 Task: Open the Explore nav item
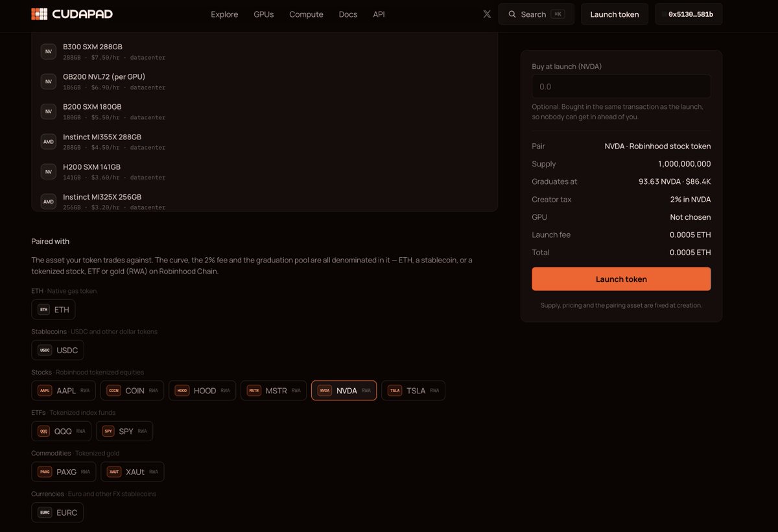tap(224, 14)
